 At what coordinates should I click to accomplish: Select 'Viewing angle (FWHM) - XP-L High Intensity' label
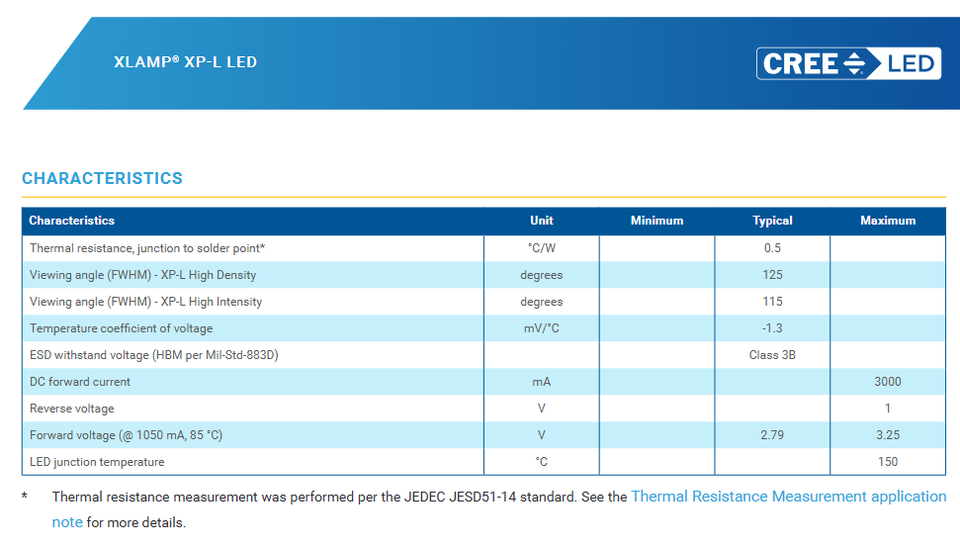(x=146, y=302)
